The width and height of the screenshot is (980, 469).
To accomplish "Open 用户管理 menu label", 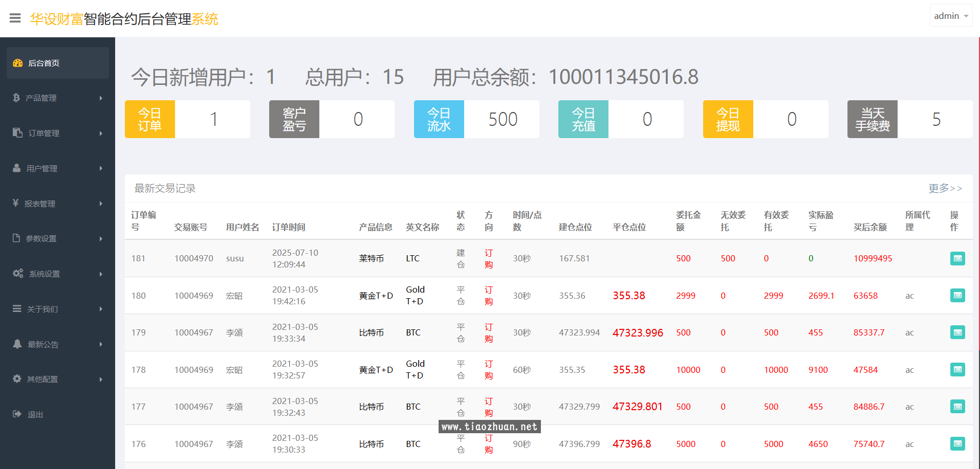I will click(41, 168).
